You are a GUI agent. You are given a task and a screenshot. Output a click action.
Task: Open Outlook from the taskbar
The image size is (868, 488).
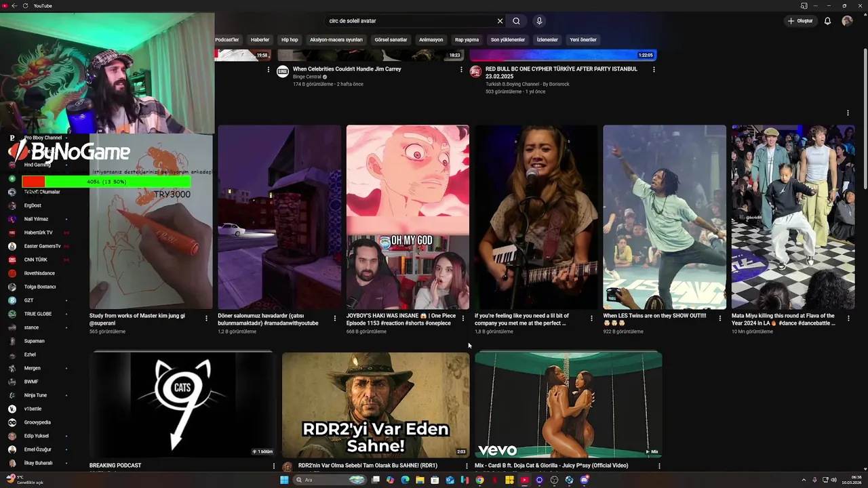pos(450,480)
